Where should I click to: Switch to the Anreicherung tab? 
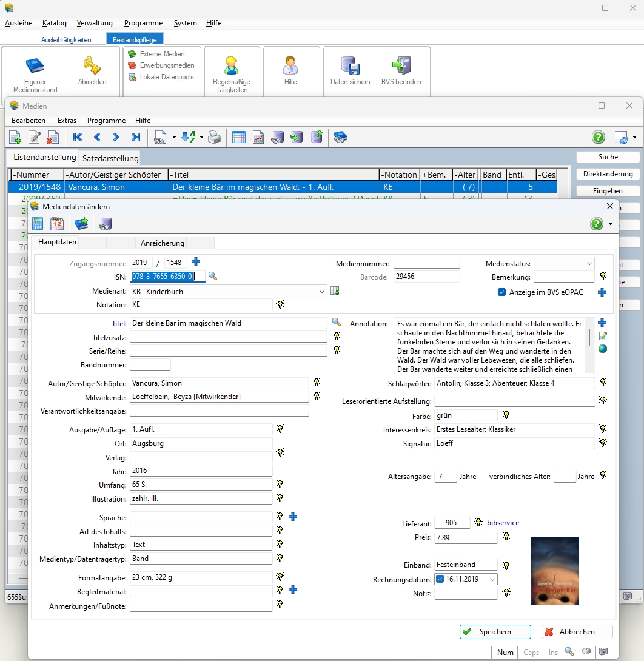(x=162, y=243)
